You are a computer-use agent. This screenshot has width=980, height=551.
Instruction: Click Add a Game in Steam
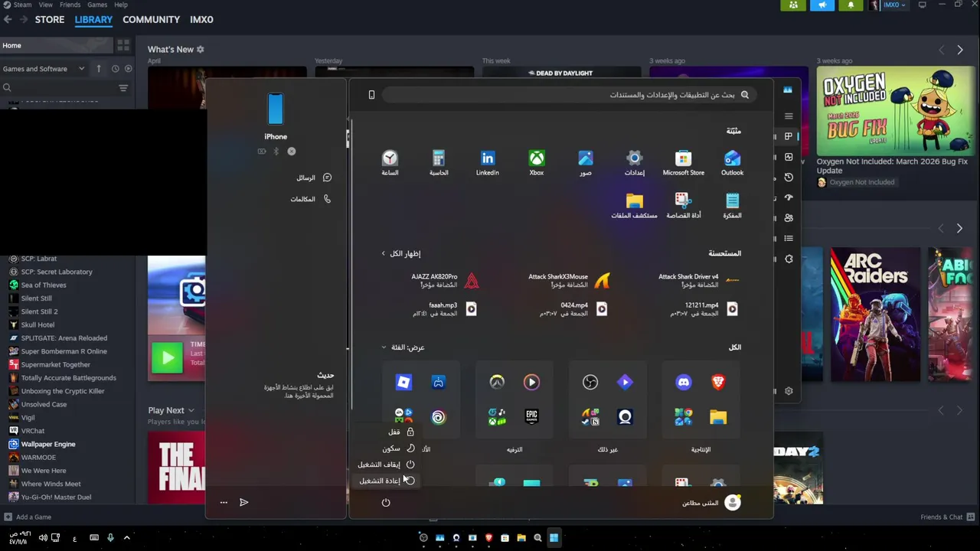27,517
